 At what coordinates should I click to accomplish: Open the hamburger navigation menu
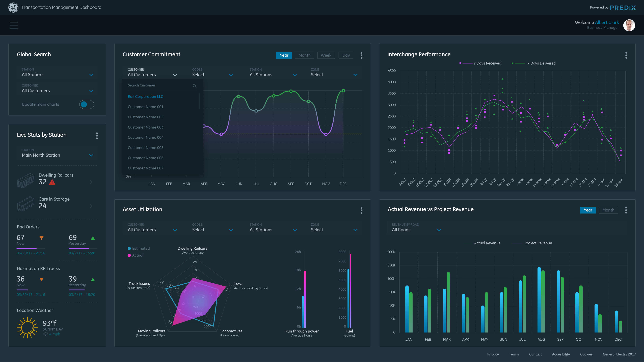pos(14,25)
